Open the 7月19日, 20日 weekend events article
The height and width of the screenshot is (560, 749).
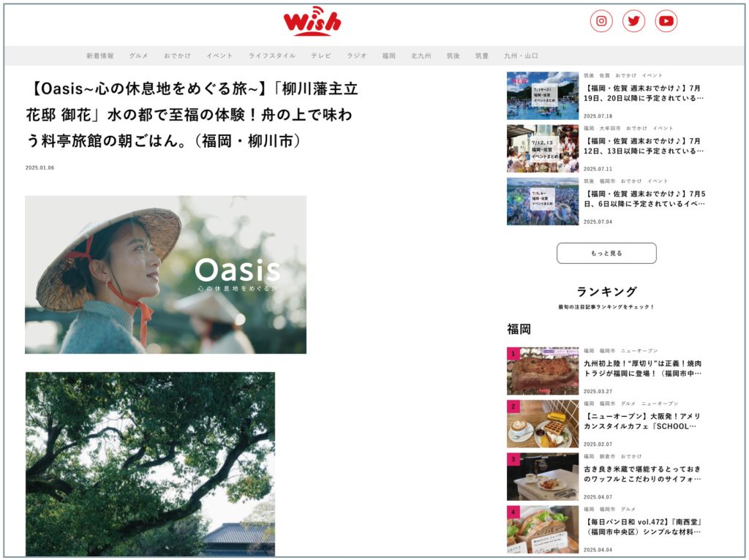pyautogui.click(x=644, y=92)
